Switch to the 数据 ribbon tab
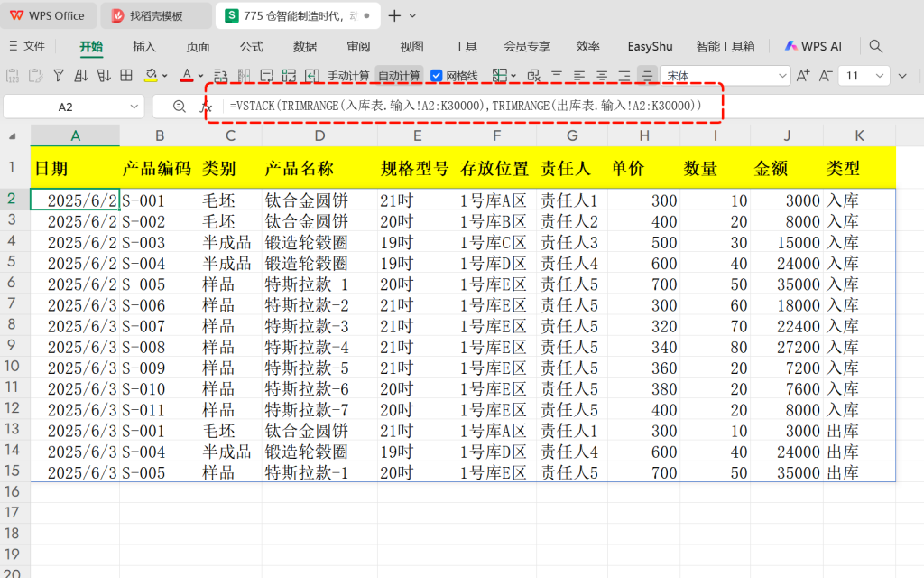 (x=305, y=47)
